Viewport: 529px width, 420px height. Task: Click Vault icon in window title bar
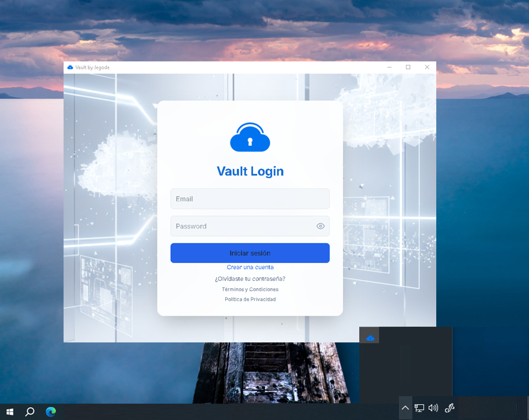pos(70,67)
